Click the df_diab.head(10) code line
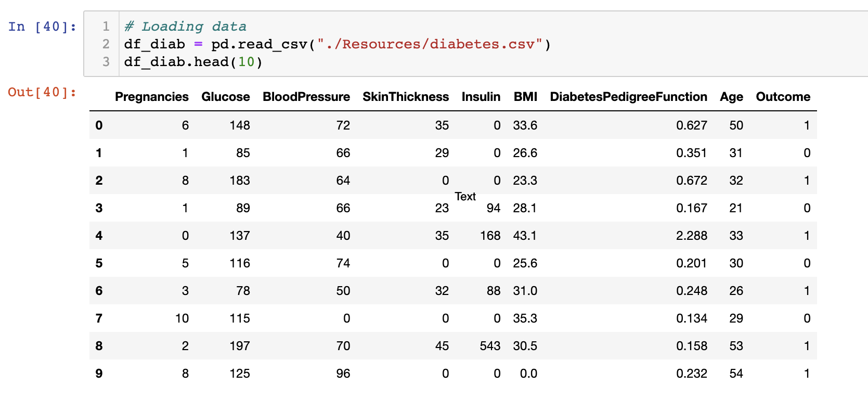This screenshot has width=868, height=398. coord(193,62)
